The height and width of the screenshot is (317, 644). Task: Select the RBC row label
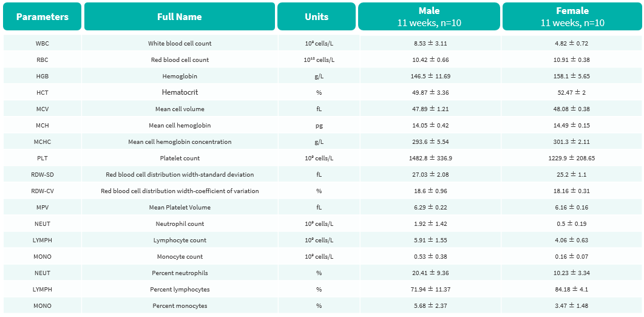[x=42, y=60]
